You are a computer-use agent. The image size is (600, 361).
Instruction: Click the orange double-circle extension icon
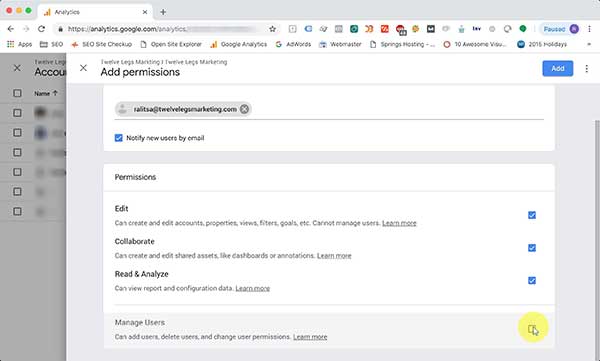[x=369, y=29]
